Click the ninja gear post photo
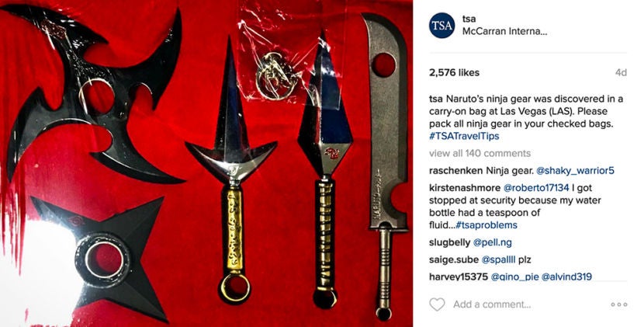 click(206, 163)
